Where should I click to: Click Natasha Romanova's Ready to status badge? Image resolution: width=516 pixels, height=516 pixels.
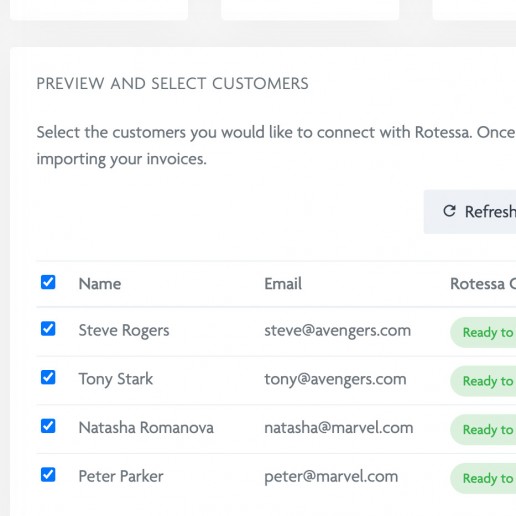(483, 430)
